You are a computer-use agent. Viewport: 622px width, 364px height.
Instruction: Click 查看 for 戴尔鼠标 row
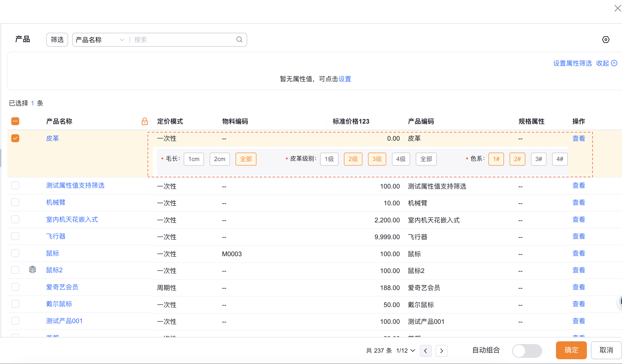[579, 304]
